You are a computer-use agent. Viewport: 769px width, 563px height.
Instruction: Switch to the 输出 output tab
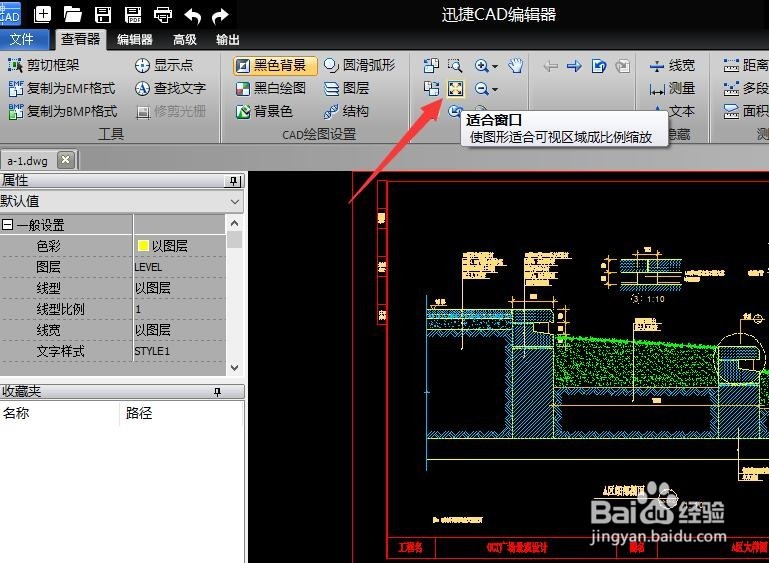click(x=228, y=40)
